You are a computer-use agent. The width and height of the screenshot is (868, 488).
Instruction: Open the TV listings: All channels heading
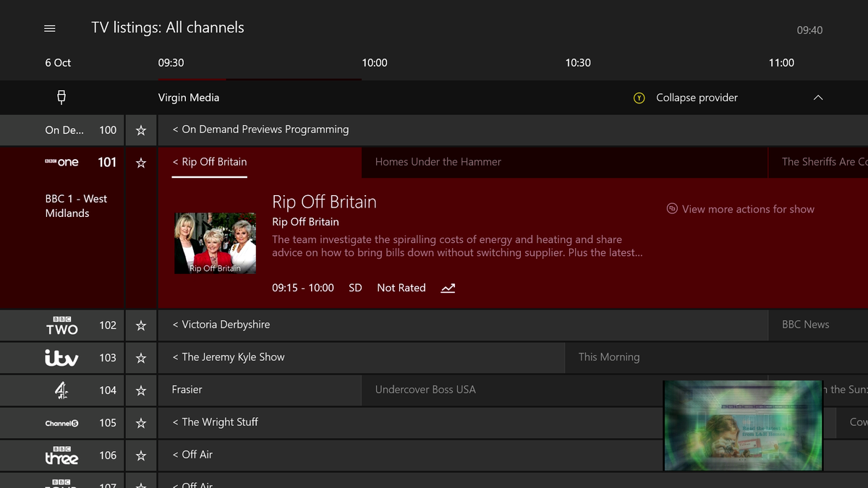coord(168,27)
